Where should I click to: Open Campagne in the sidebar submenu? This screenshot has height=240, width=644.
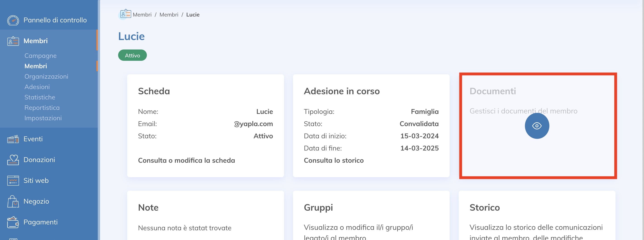(x=41, y=56)
